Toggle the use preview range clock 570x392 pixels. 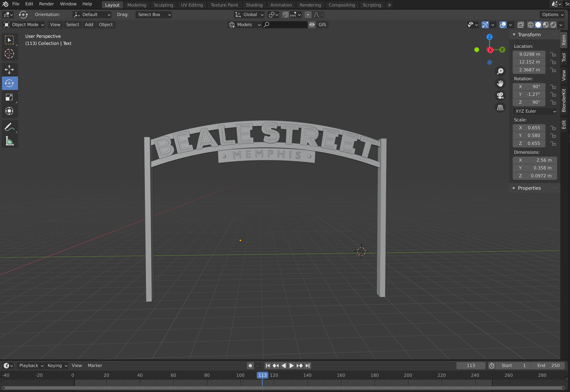[492, 366]
